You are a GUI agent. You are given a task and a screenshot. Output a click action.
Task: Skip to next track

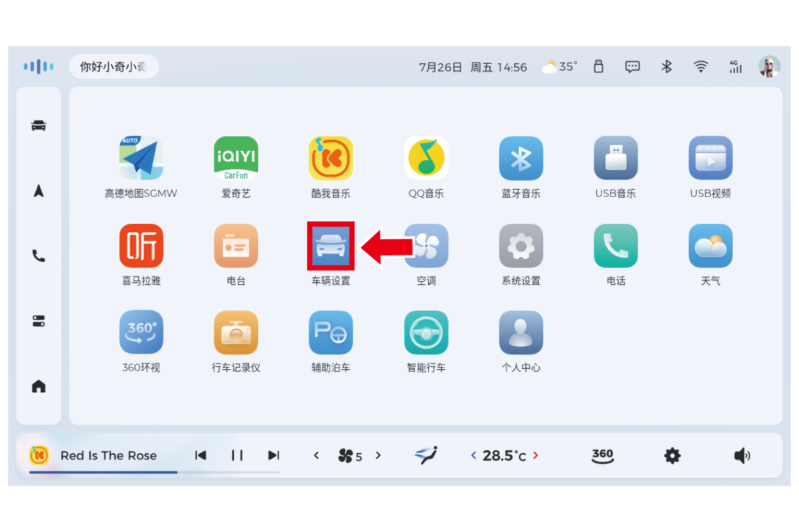click(274, 455)
